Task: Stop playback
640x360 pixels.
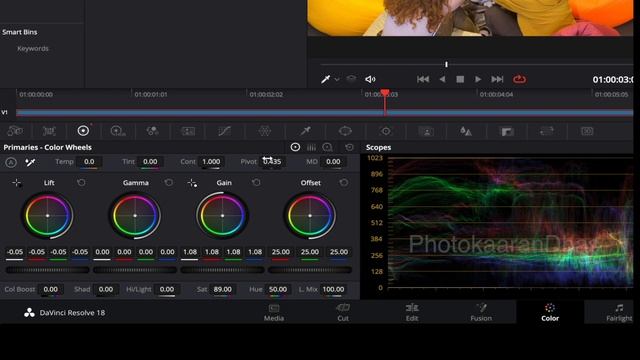Action: coord(460,79)
